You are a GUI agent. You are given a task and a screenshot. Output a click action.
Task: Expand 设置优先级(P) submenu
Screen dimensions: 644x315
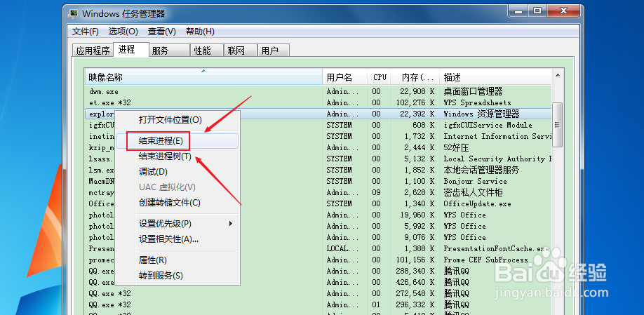click(x=177, y=224)
